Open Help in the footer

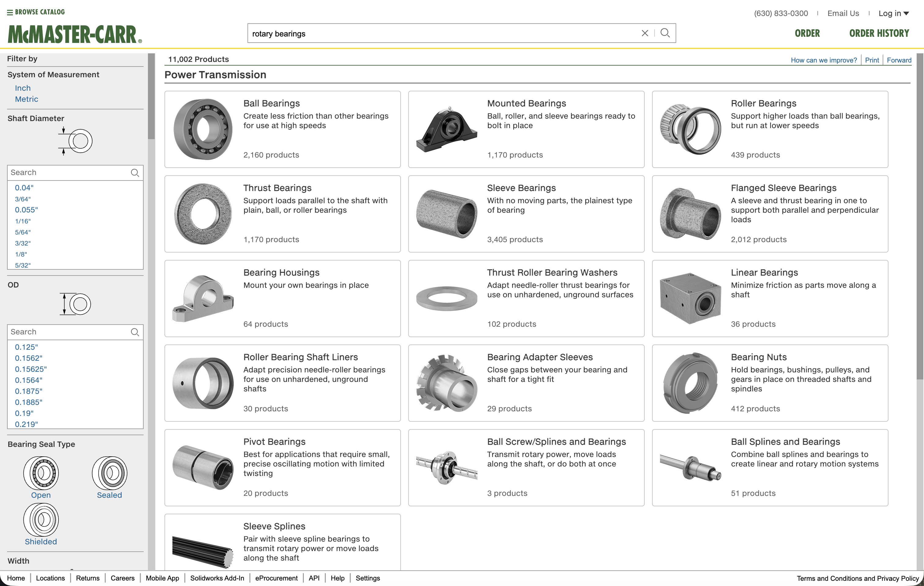click(337, 578)
